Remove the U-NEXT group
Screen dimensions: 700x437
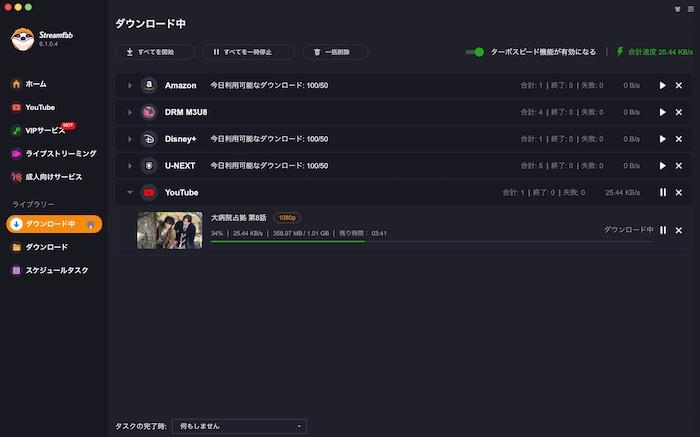(x=679, y=166)
